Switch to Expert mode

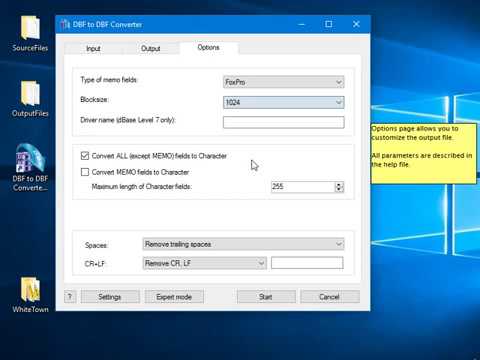point(174,297)
